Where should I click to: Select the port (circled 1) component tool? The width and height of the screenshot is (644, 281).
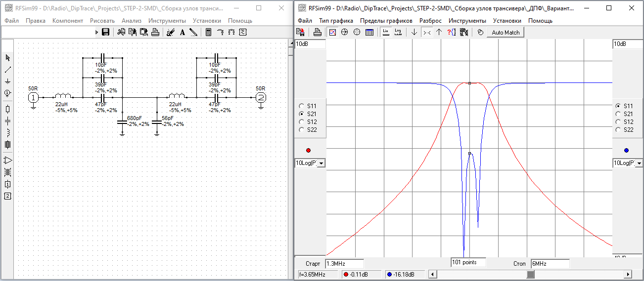[7, 93]
